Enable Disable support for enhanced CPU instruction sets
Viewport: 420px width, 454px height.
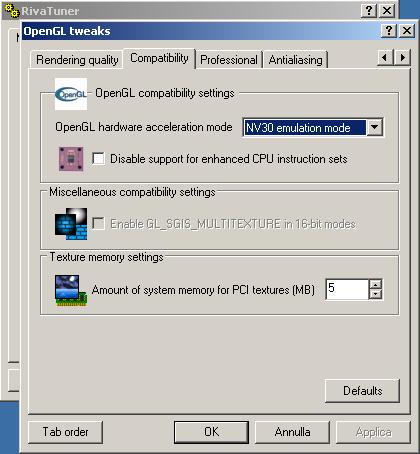tap(98, 159)
